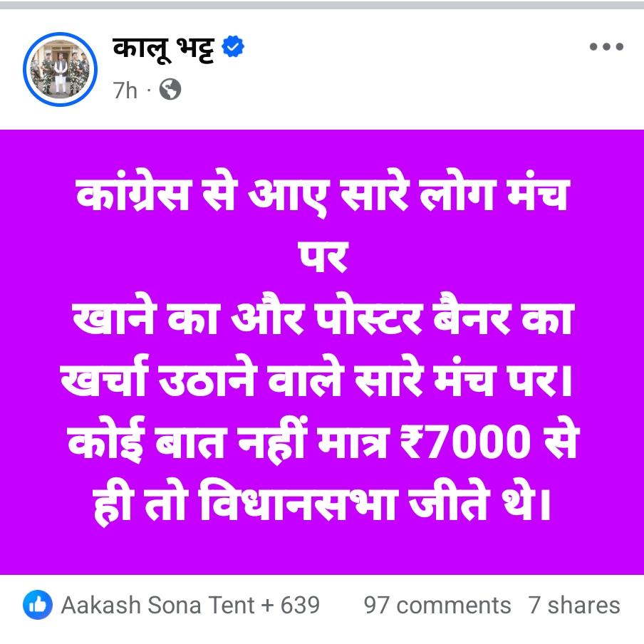This screenshot has width=644, height=644.
Task: Open the कालू भट्ट profile name link
Action: (163, 49)
